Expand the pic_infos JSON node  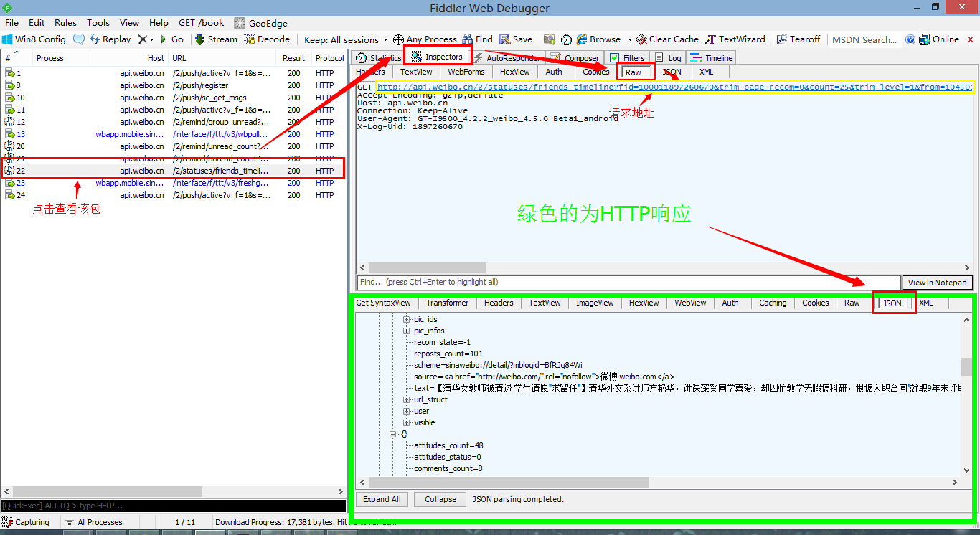click(407, 331)
